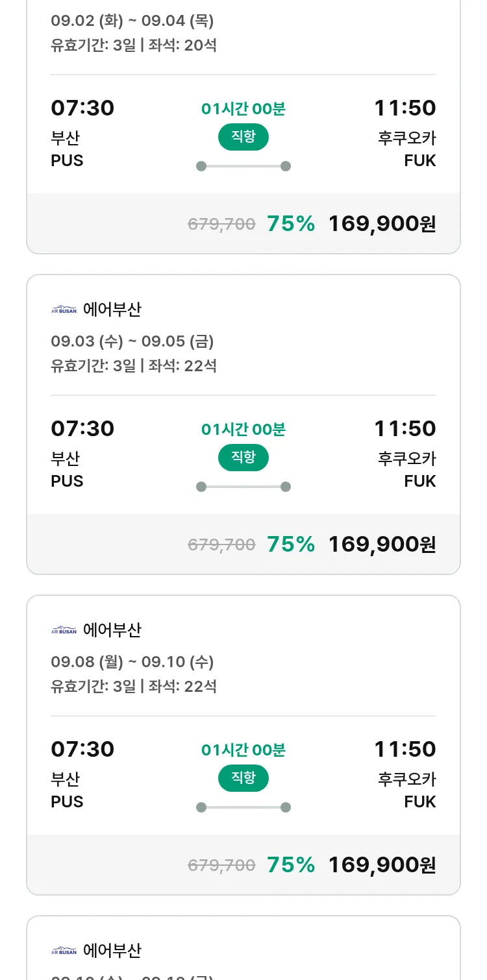Tap the 직항 badge on the 09.03 flight
Viewport: 487px width, 980px height.
pyautogui.click(x=243, y=458)
